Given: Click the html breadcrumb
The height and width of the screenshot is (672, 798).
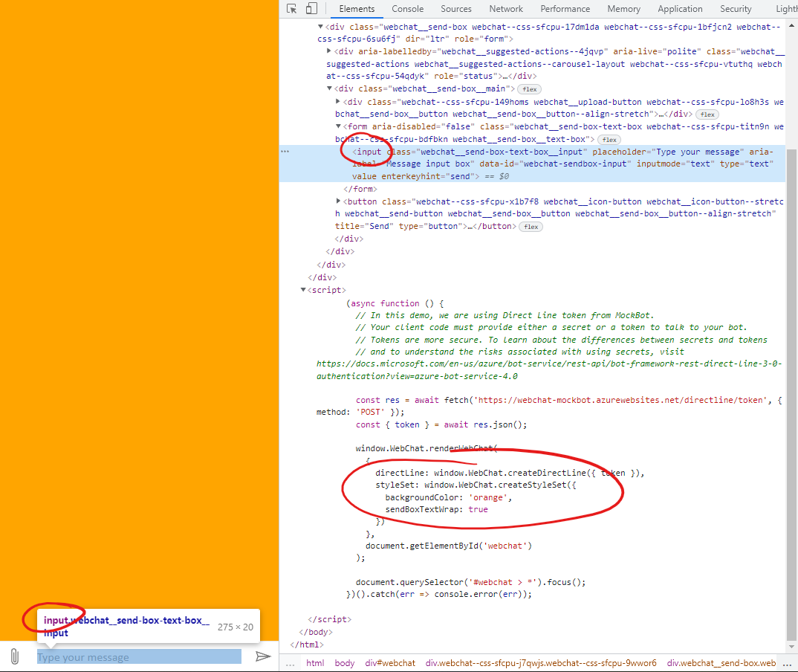Looking at the screenshot, I should point(315,663).
